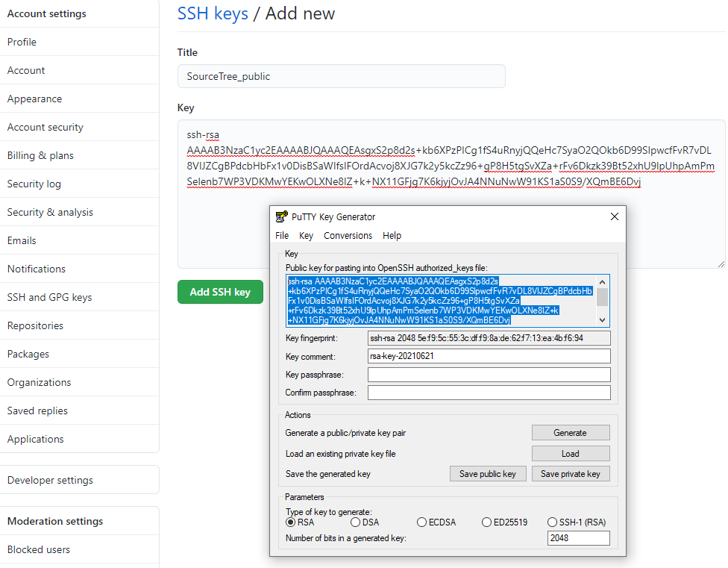This screenshot has height=568, width=728.
Task: Open Account settings page
Action: (x=79, y=70)
